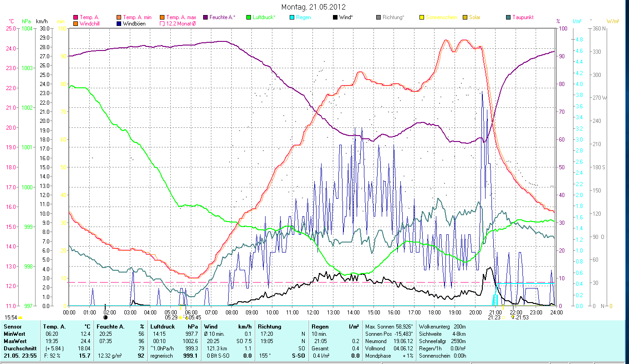
Task: Click the 'Neumond' date entry
Action: 389,341
